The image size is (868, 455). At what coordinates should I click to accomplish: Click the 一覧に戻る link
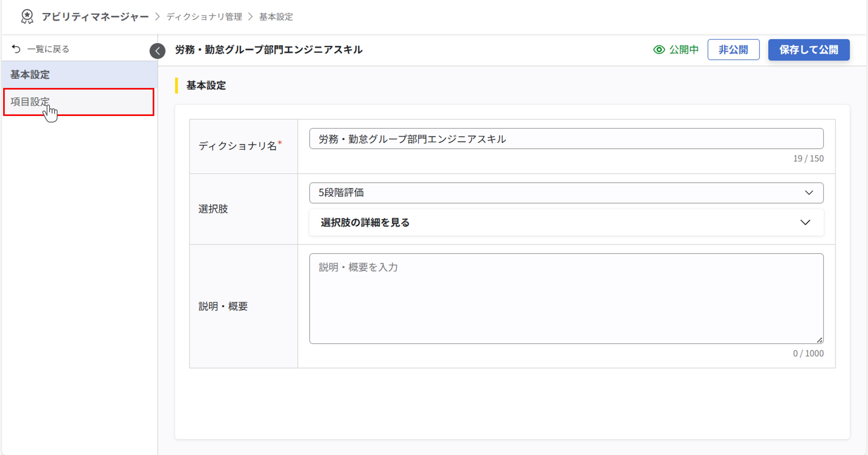pyautogui.click(x=48, y=49)
